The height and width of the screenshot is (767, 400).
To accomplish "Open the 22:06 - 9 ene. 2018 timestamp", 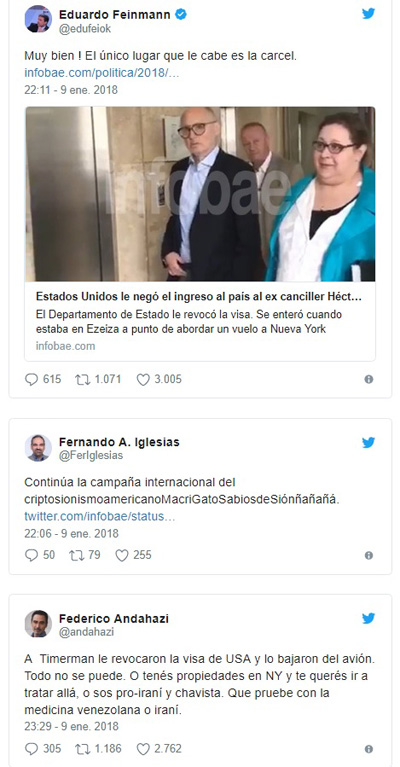I will (71, 533).
